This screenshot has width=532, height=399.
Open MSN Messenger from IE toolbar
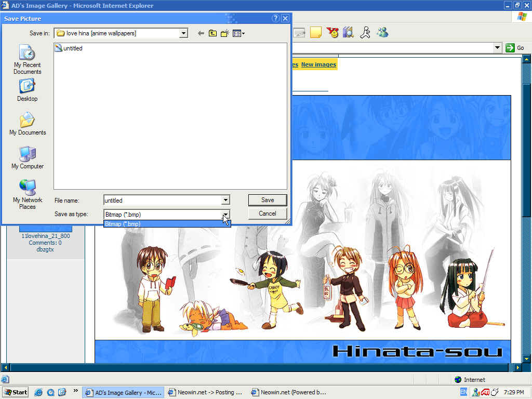coord(382,33)
